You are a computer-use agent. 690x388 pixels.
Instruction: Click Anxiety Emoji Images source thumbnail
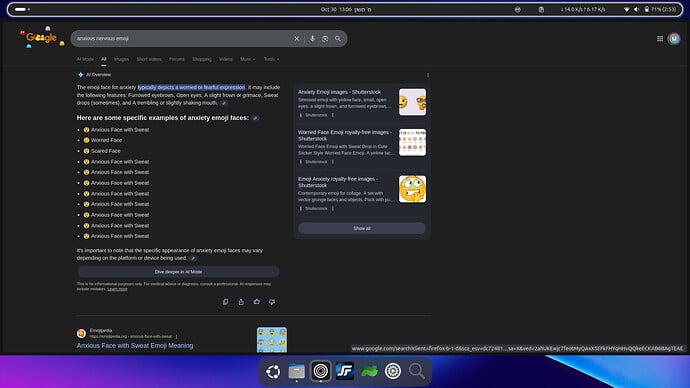[x=412, y=102]
